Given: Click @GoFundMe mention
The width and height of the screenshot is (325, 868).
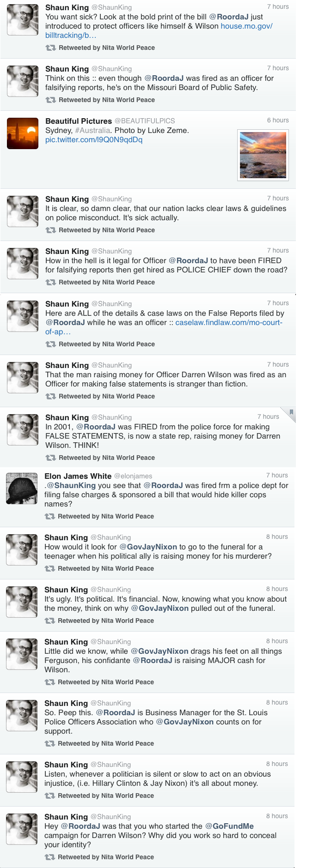Looking at the screenshot, I should 229,826.
